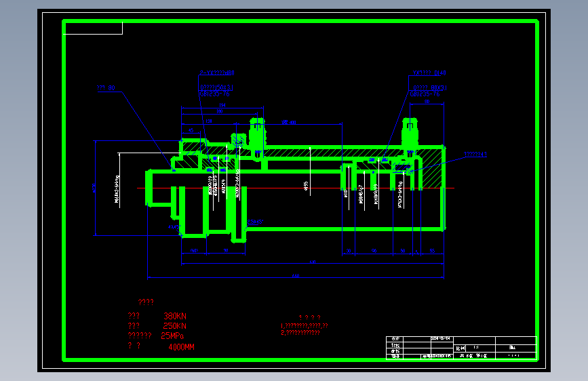588x381 pixels.
Task: Click the 55 dimension at bottom right
Action: click(x=432, y=251)
